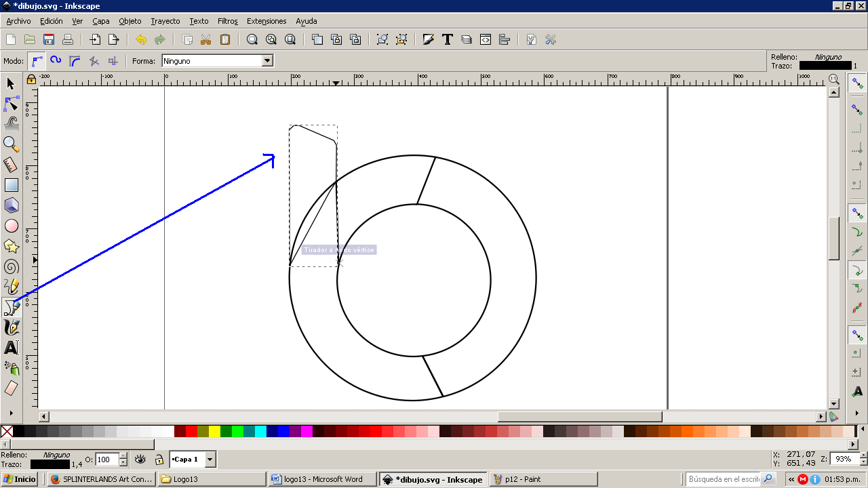
Task: Paste from clipboard
Action: [x=225, y=39]
